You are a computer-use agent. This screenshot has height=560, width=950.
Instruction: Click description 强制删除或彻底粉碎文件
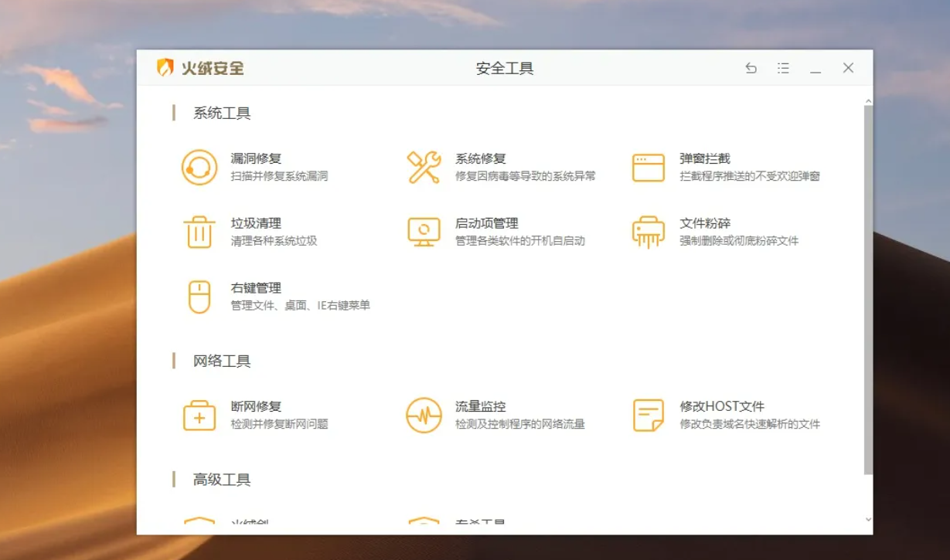click(739, 241)
